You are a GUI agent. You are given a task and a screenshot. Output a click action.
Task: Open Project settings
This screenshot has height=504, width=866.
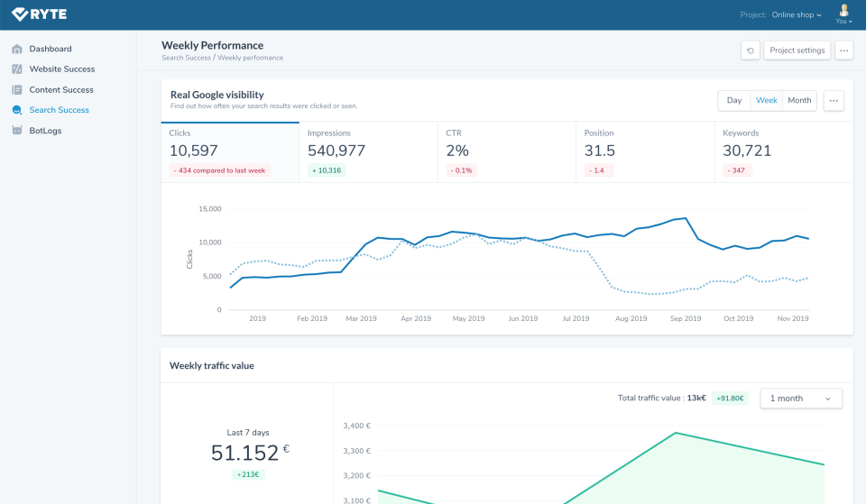(x=797, y=50)
